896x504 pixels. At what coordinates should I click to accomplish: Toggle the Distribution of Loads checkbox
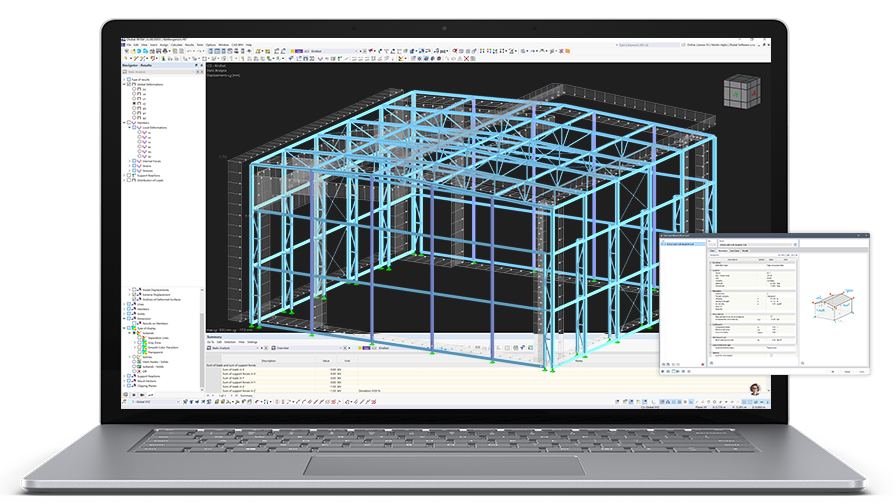pyautogui.click(x=129, y=180)
